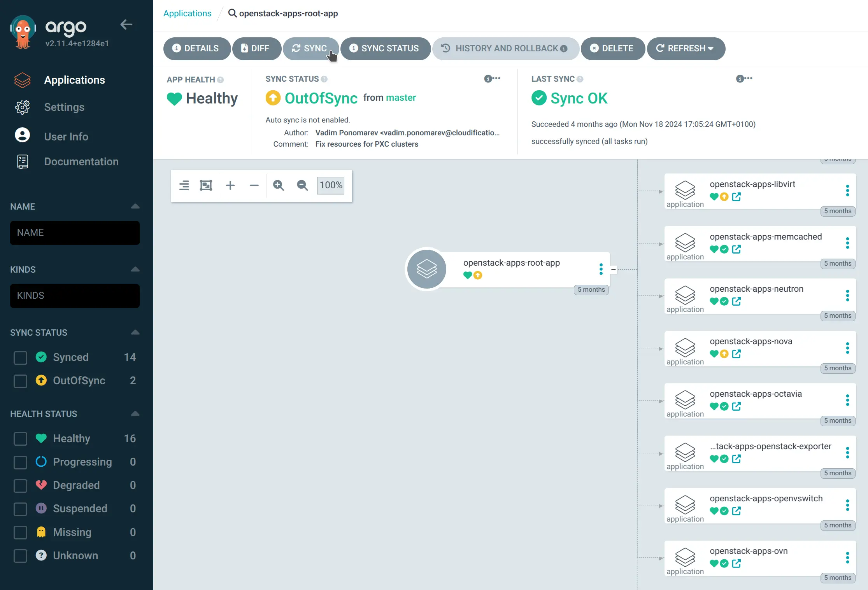
Task: Click the 100% zoom level indicator
Action: [331, 185]
